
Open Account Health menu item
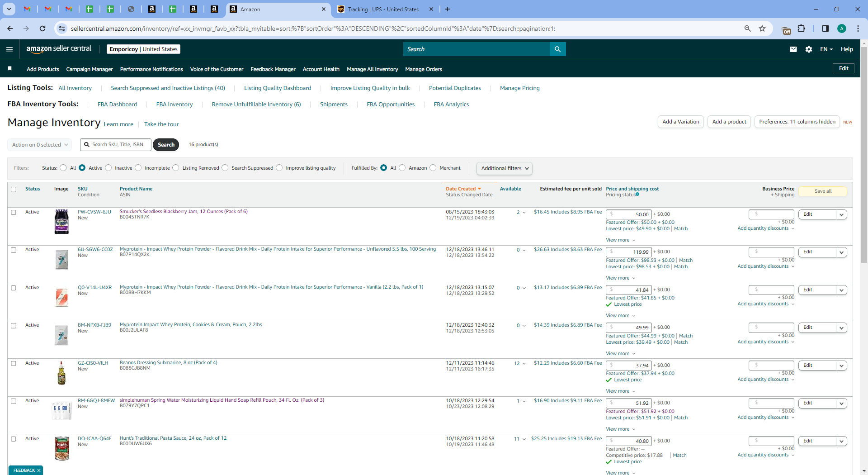point(321,69)
